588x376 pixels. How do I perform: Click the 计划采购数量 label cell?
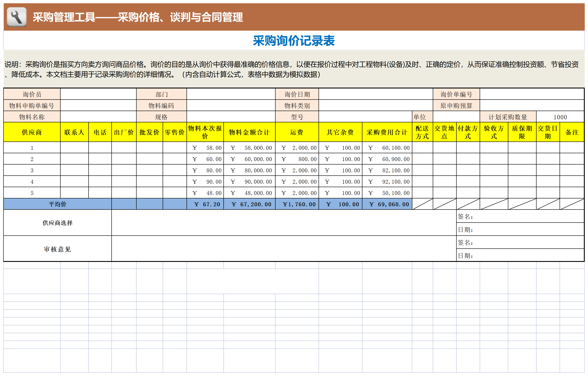pyautogui.click(x=508, y=117)
